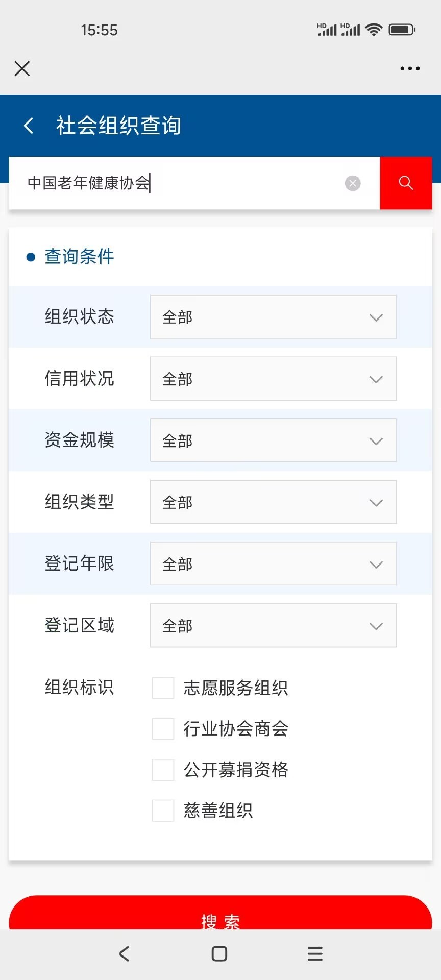Tick the 公开募捐资格 checkbox
Screen dimensions: 441x980
tap(163, 770)
